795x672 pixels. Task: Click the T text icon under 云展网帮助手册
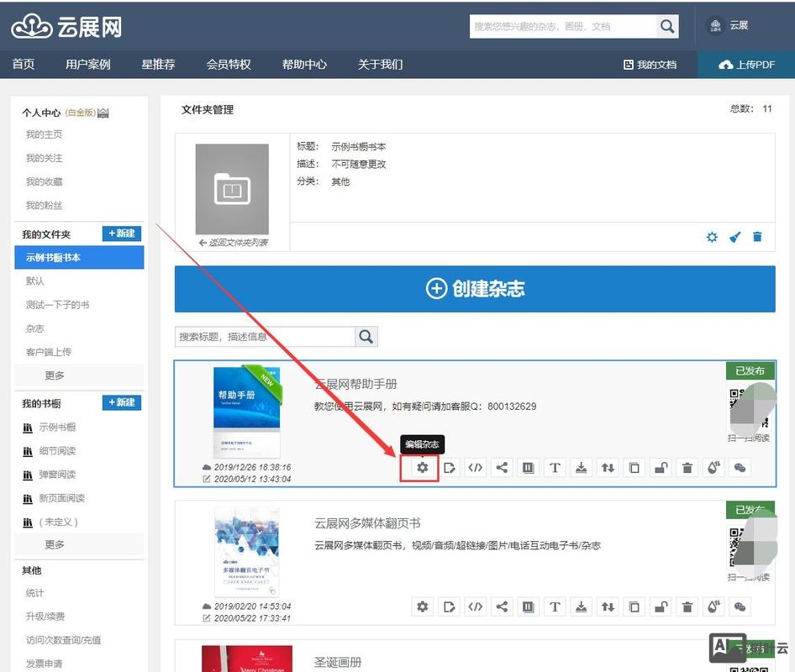point(554,467)
